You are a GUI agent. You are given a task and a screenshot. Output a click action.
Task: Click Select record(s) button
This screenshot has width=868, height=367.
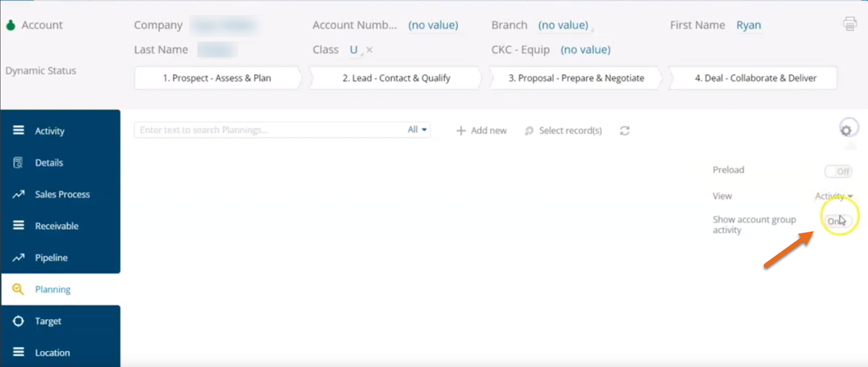tap(564, 131)
